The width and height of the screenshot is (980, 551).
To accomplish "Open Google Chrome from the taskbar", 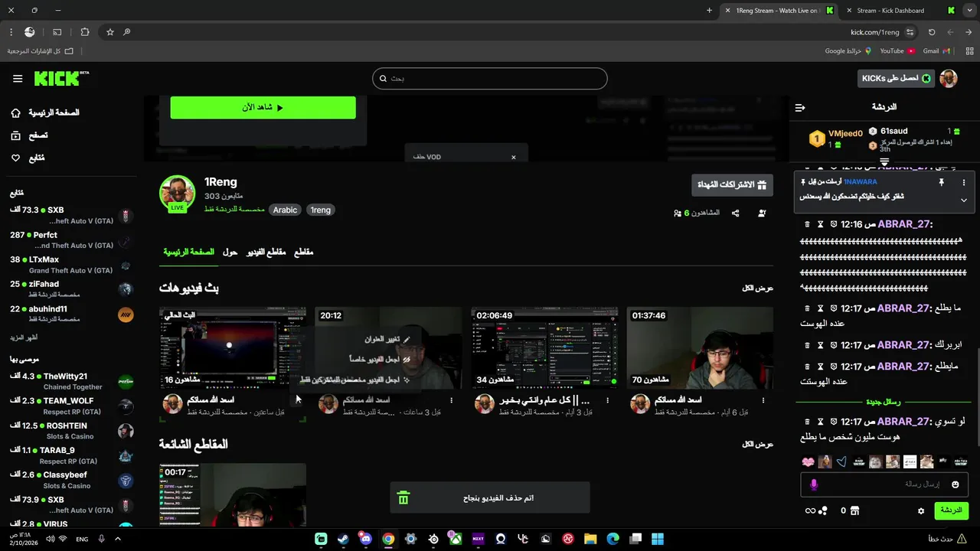I will point(388,539).
